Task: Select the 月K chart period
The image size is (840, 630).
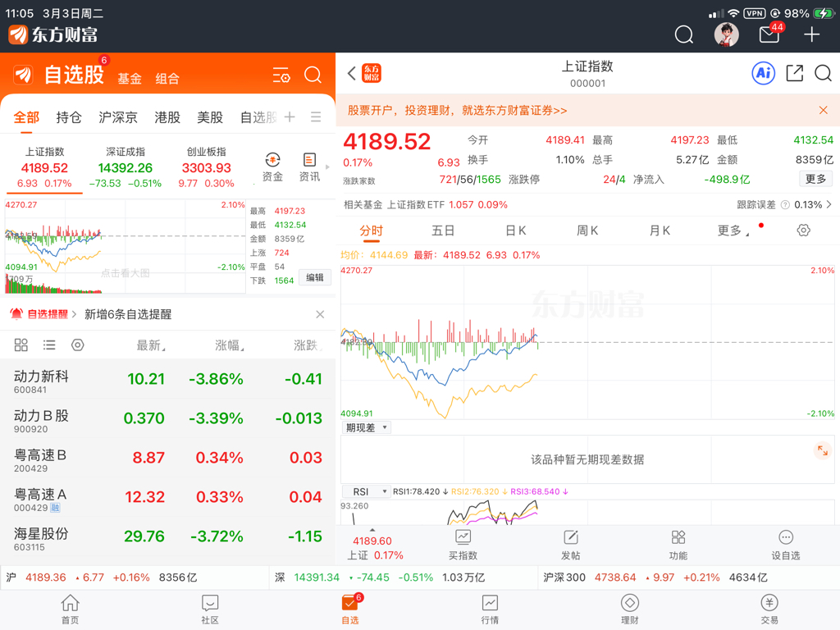Action: (x=660, y=231)
